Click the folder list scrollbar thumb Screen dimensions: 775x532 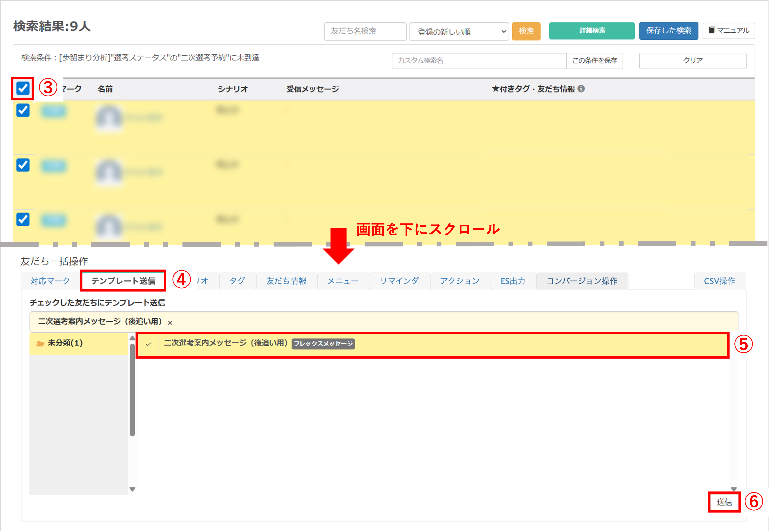coord(132,390)
